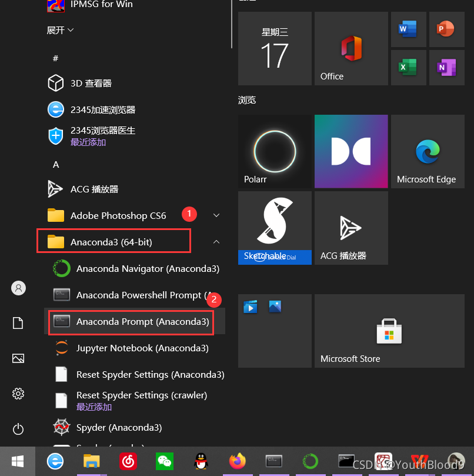Open the Pictures folder shortcut
Image resolution: width=474 pixels, height=476 pixels.
point(18,358)
